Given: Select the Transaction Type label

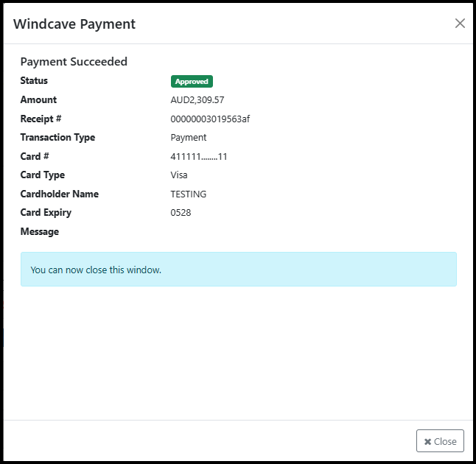Looking at the screenshot, I should (57, 138).
